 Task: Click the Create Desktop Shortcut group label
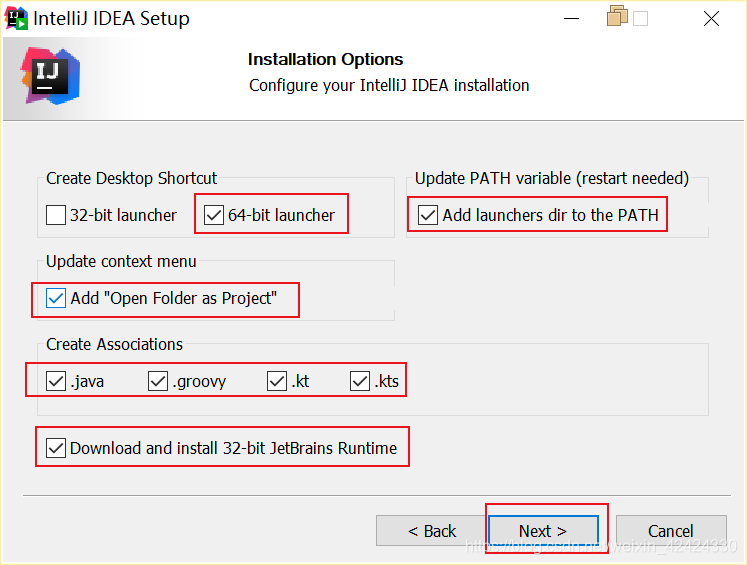coord(131,178)
